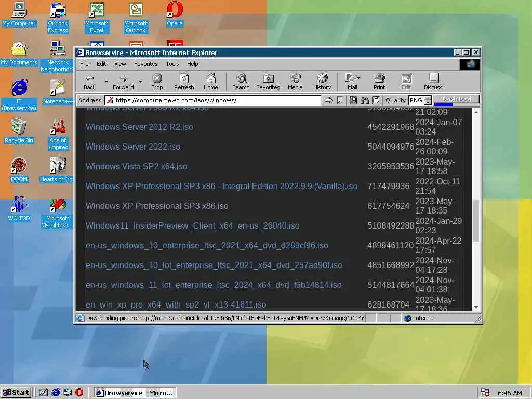Decrease Quality with stepper down arrow
This screenshot has width=532, height=399.
(428, 102)
